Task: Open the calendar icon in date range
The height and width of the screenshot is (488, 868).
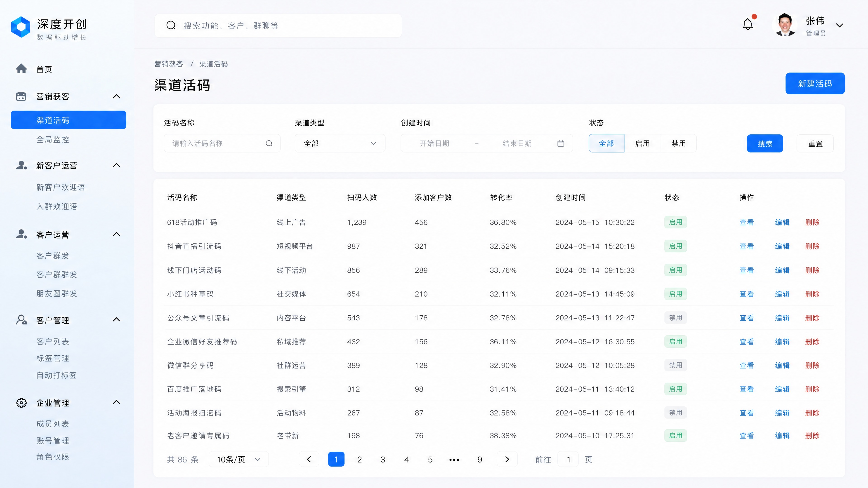Action: point(561,143)
